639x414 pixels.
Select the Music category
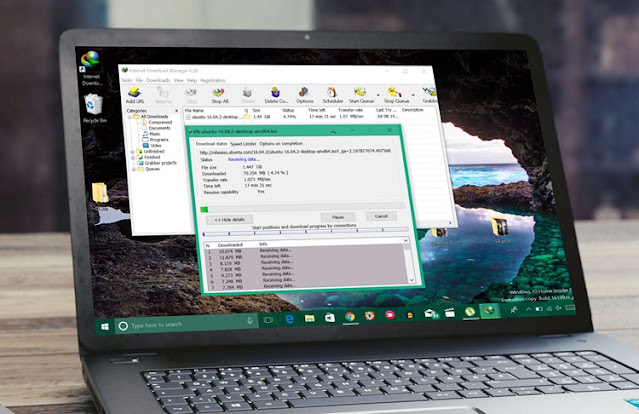click(x=152, y=134)
